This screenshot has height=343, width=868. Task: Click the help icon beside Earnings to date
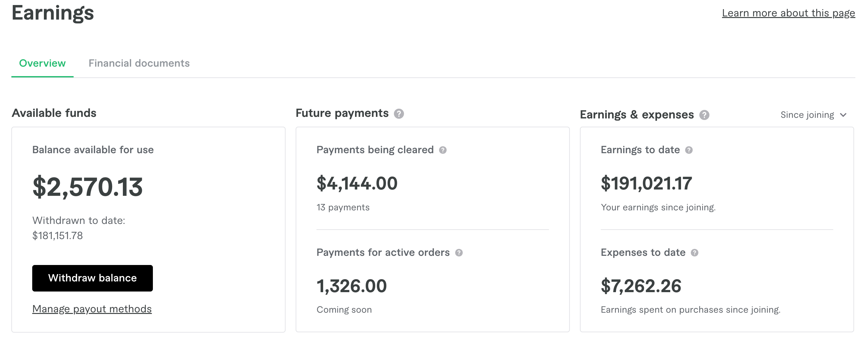(689, 150)
